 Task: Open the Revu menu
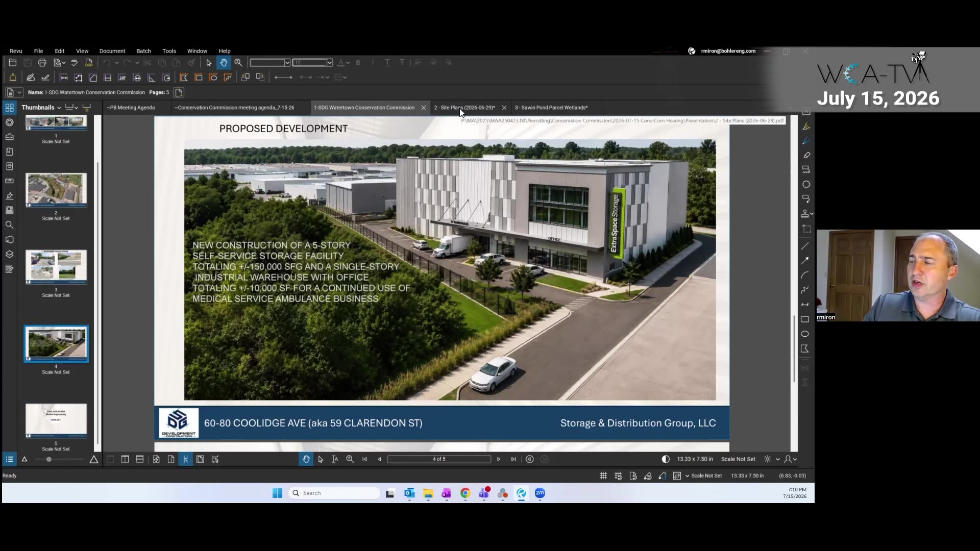click(16, 51)
